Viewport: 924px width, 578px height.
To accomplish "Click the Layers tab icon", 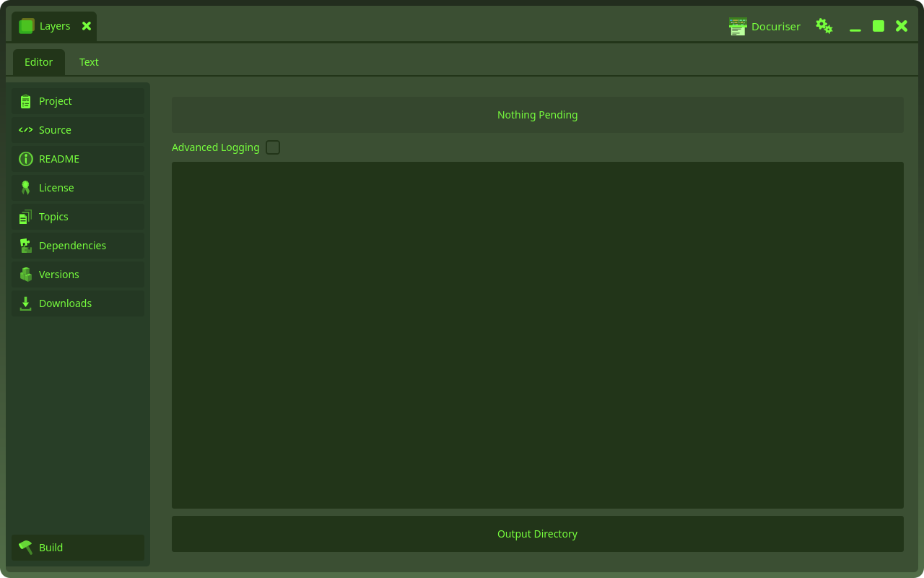I will click(27, 26).
